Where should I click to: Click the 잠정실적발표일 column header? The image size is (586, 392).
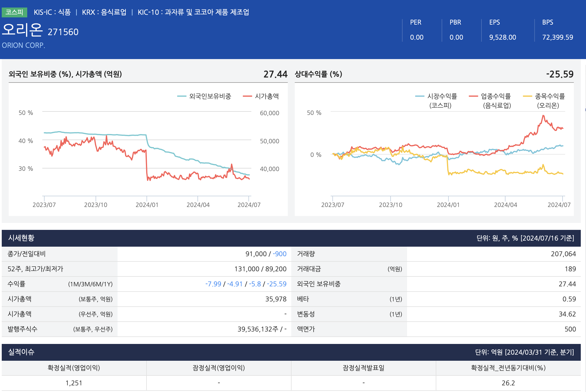[363, 368]
